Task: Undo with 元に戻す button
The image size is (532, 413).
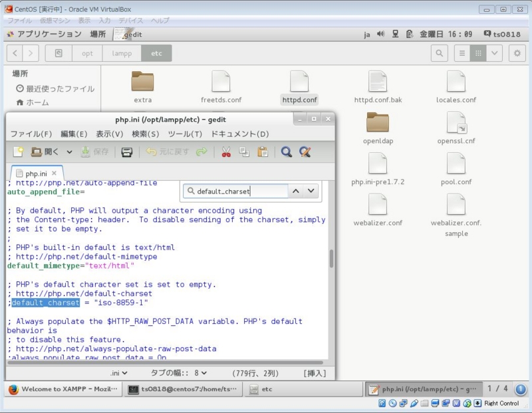Action: (168, 152)
